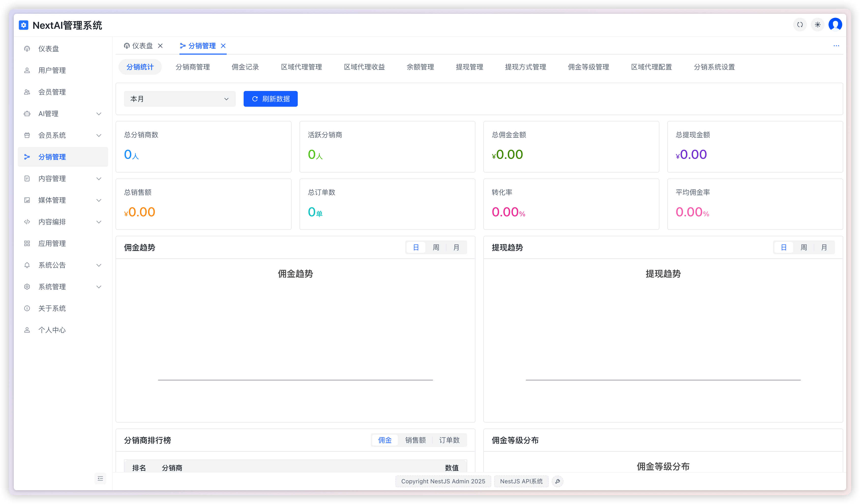Click the 用户管理 sidebar icon
Image resolution: width=860 pixels, height=504 pixels.
tap(27, 70)
